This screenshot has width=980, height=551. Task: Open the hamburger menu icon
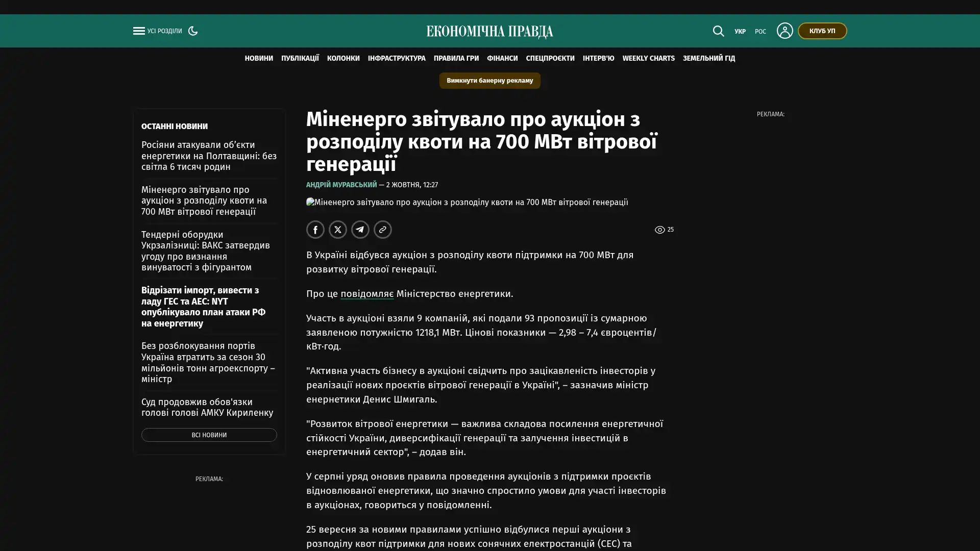pyautogui.click(x=139, y=31)
